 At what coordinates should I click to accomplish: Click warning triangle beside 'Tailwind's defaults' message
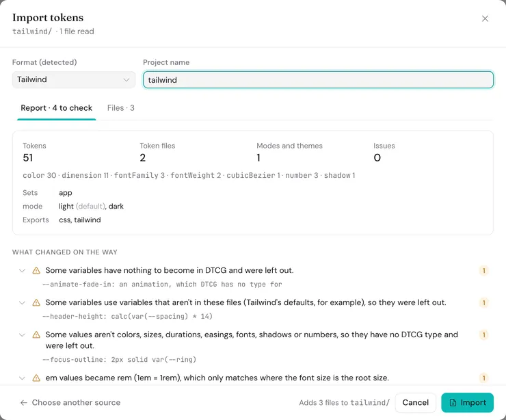click(36, 303)
